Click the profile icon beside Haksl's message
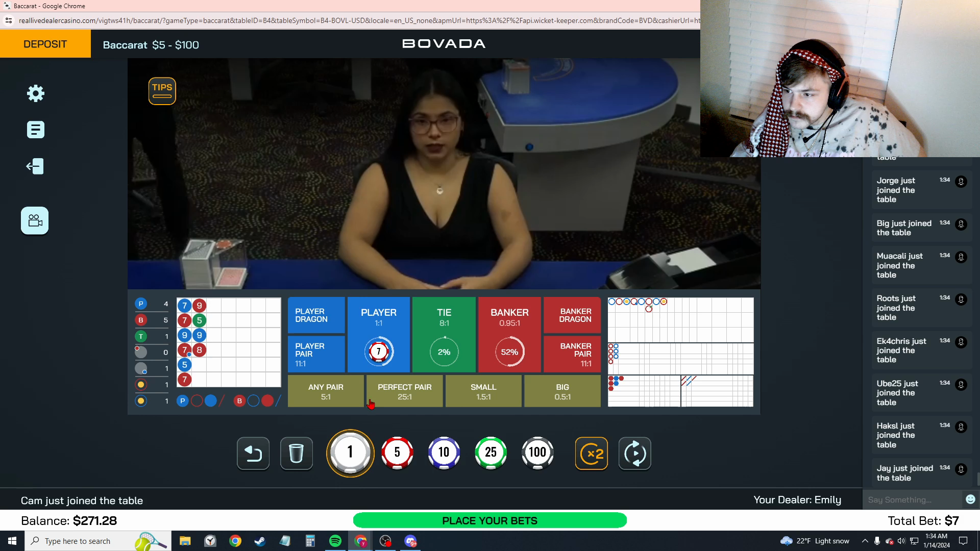 click(x=961, y=427)
